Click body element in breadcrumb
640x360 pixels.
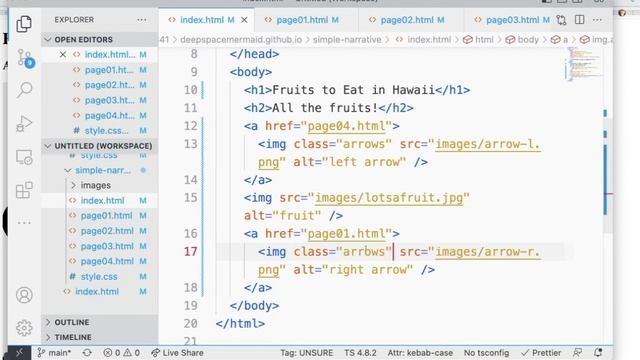click(522, 40)
